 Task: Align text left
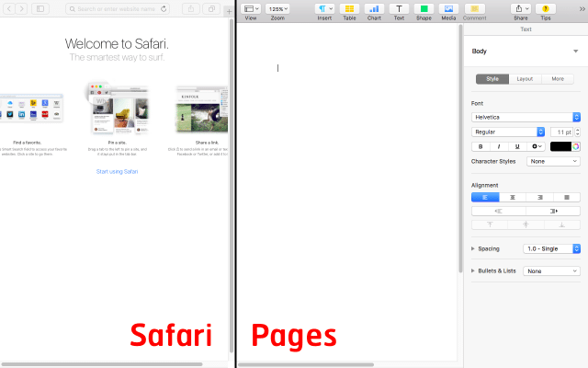coord(485,197)
